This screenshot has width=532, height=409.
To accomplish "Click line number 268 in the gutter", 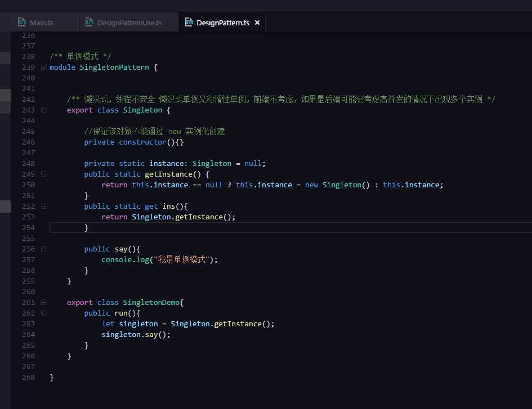I will (29, 377).
